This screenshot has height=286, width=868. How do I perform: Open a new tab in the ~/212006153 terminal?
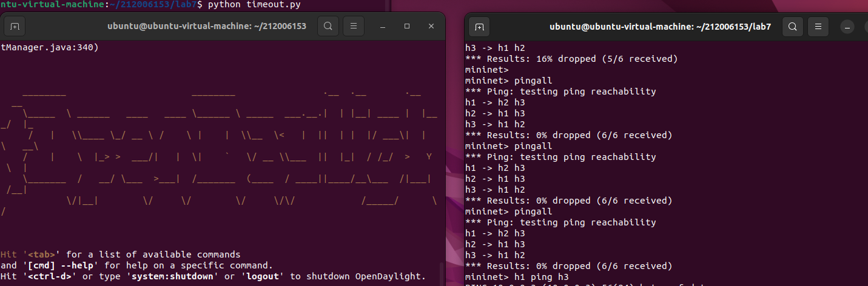[15, 27]
